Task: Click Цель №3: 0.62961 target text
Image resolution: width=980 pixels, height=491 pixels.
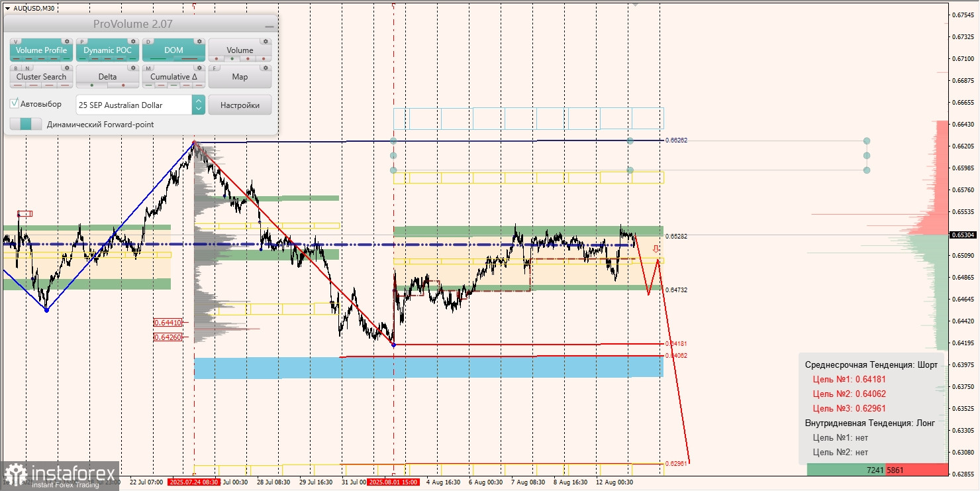Action: pyautogui.click(x=849, y=409)
